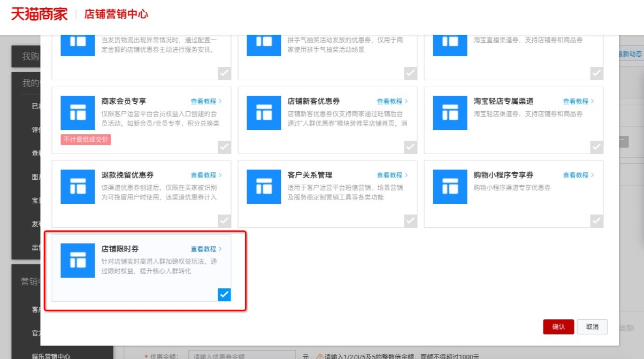Click the 优惠金额 input field

[x=242, y=355]
